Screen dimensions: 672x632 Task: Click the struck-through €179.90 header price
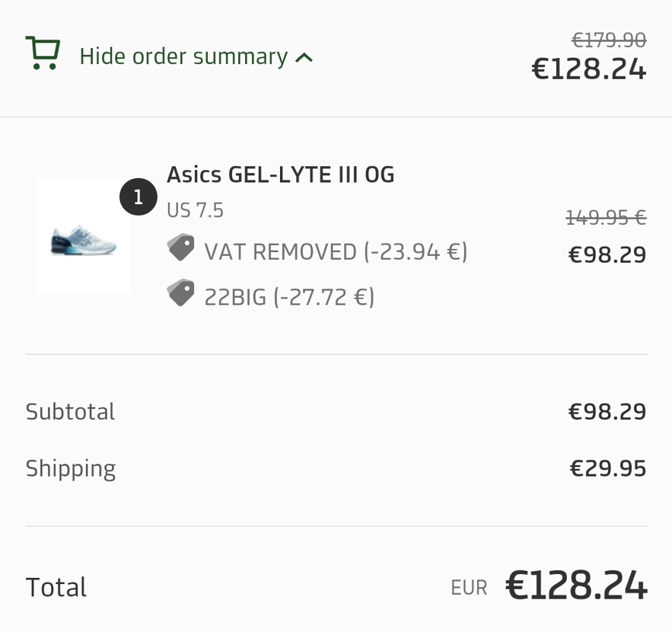pos(608,40)
